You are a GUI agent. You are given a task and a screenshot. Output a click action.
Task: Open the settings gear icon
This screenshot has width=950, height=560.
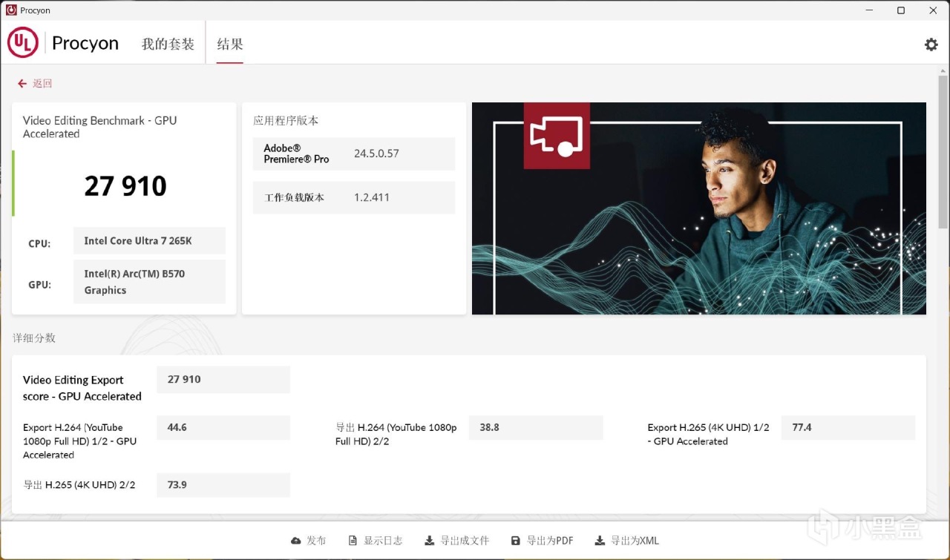[x=931, y=45]
